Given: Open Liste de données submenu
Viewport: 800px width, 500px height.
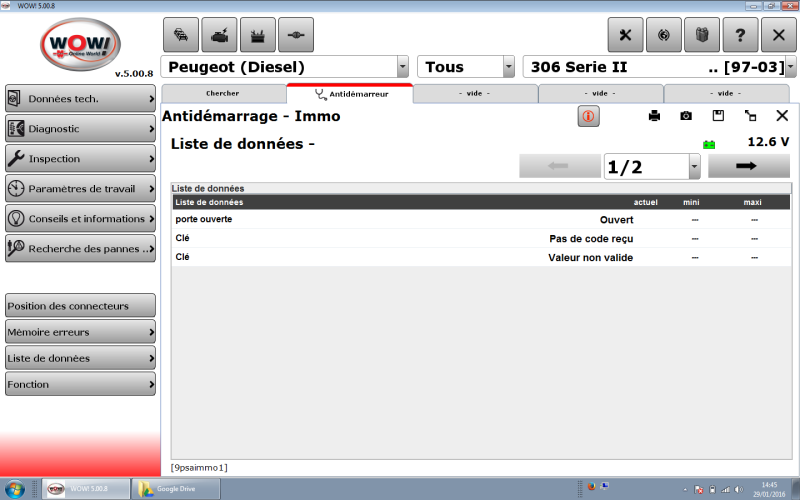Looking at the screenshot, I should (x=80, y=358).
